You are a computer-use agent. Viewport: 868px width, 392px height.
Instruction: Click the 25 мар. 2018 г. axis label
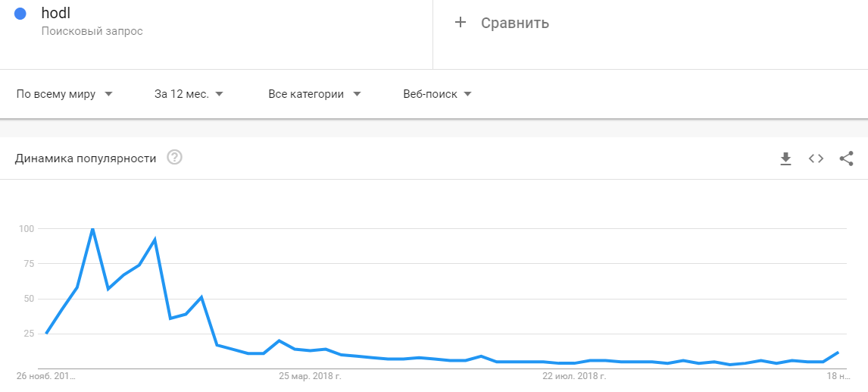tap(311, 375)
